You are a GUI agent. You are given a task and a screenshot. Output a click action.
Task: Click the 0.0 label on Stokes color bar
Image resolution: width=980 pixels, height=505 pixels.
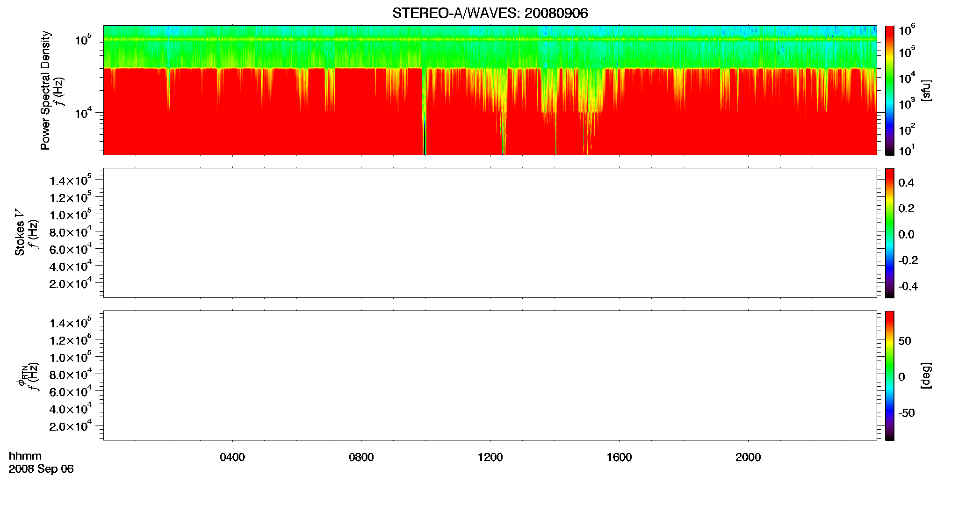point(906,234)
